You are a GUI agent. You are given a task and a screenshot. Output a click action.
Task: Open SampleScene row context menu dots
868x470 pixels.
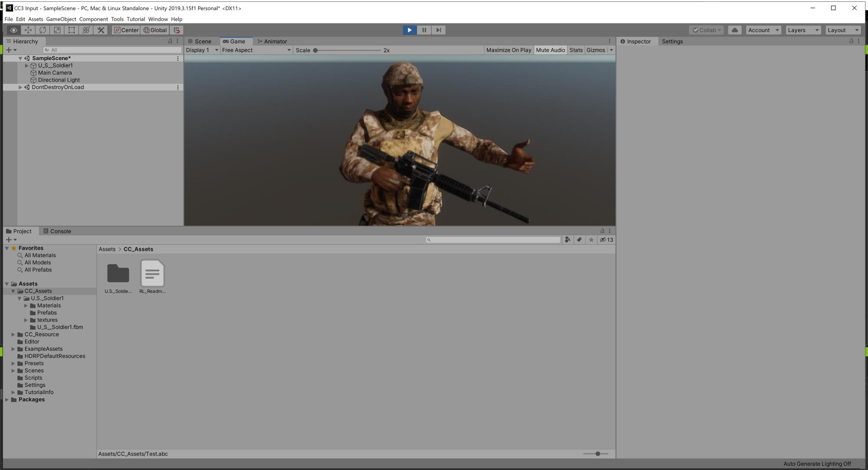coord(178,58)
